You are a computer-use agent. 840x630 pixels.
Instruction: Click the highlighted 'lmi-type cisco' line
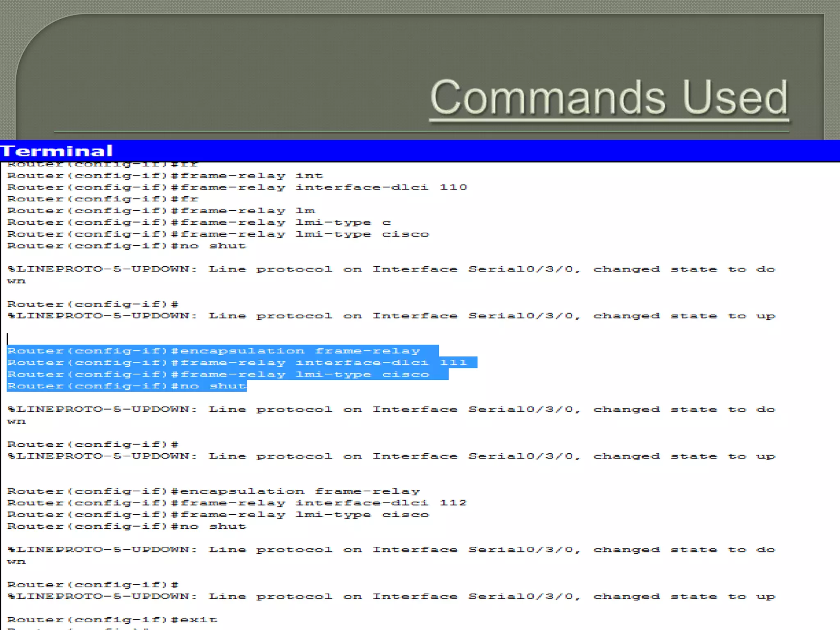click(x=218, y=374)
